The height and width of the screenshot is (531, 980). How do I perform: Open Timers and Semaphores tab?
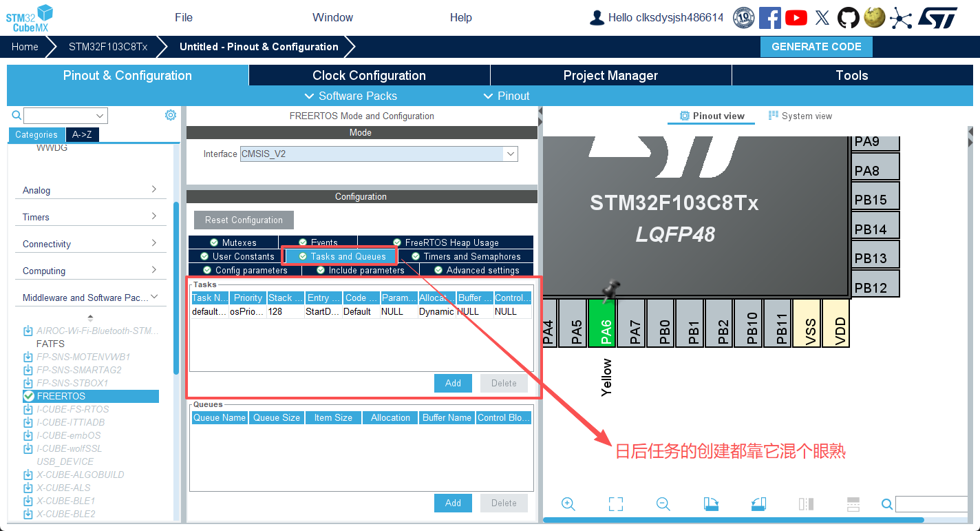point(466,256)
